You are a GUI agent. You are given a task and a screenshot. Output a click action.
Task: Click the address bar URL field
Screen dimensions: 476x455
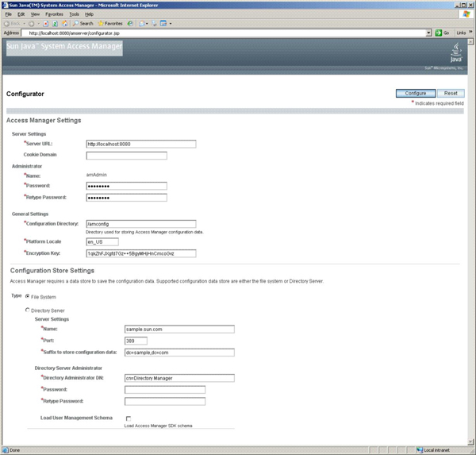pos(225,33)
